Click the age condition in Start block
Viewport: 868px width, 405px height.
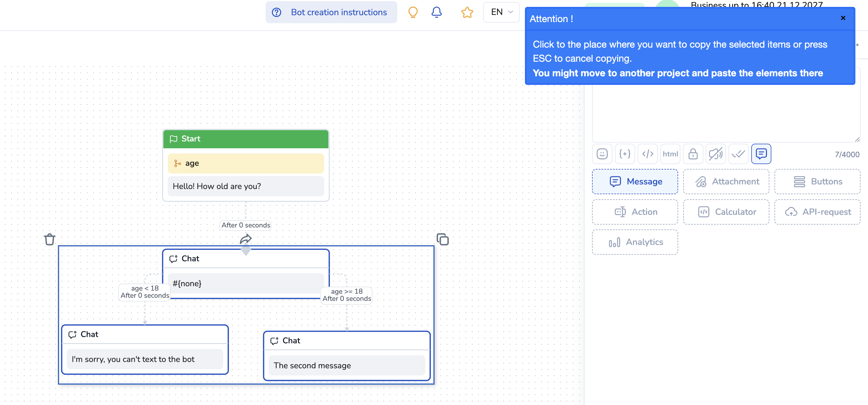tap(246, 163)
